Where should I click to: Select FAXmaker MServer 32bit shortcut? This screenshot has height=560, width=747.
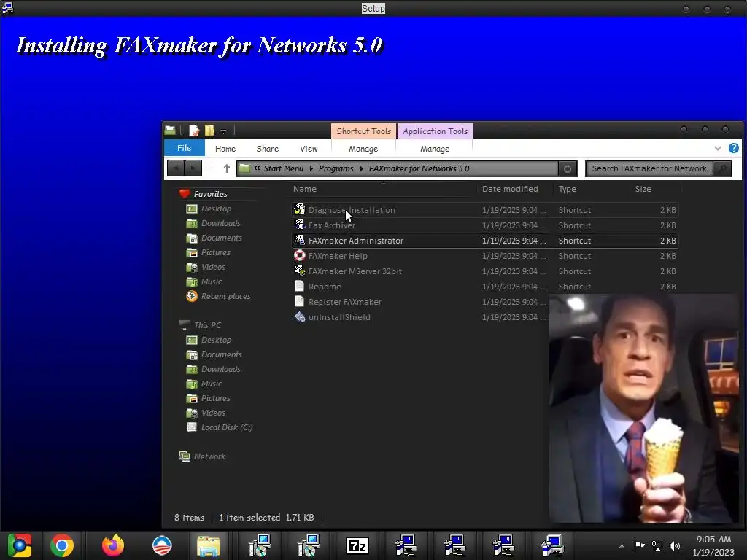pos(355,271)
